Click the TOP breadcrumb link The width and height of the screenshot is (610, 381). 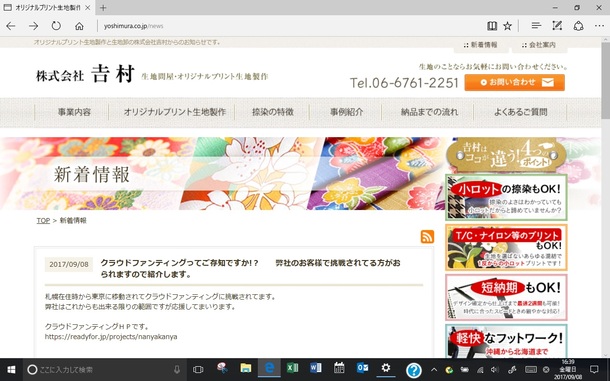coord(43,221)
